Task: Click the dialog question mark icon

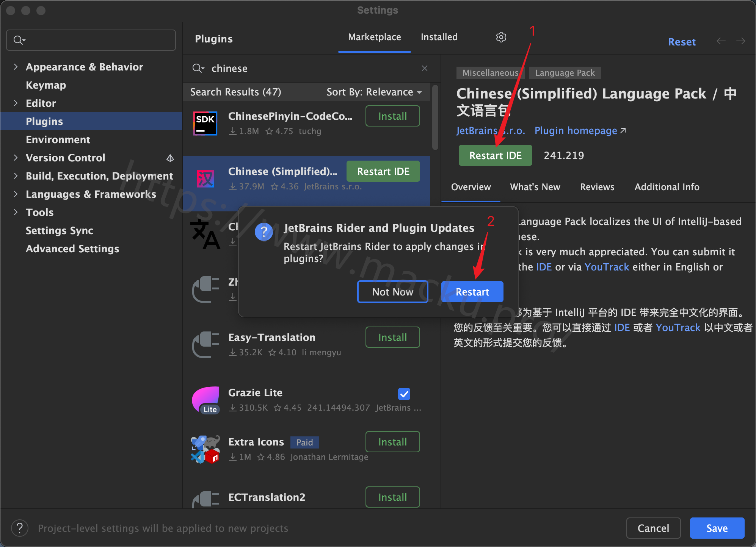Action: tap(264, 231)
